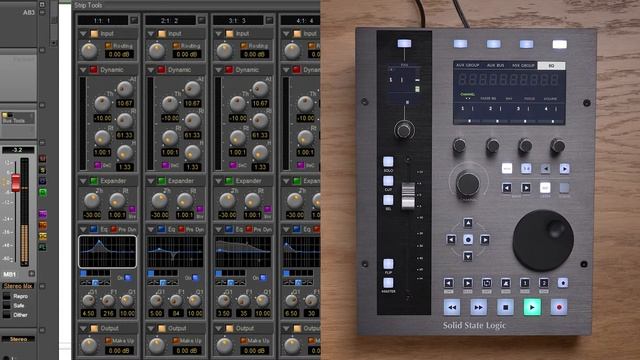Click the strip name field 1:1: 1
The image size is (640, 360).
(103, 20)
